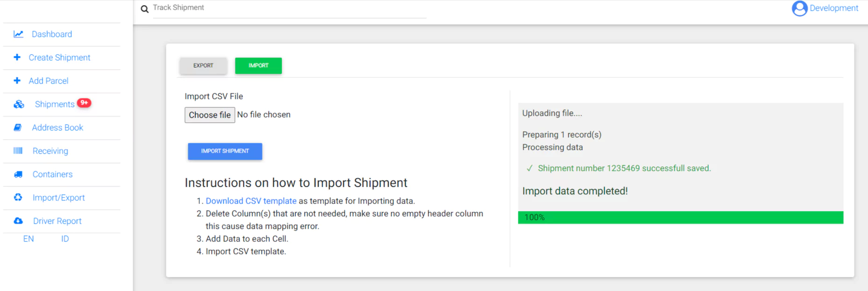
Task: Open the Development user avatar
Action: tap(799, 8)
